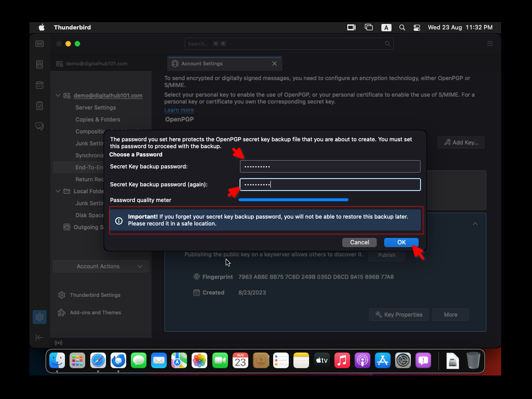532x399 pixels.
Task: Open Safari from the Dock
Action: tap(98, 360)
